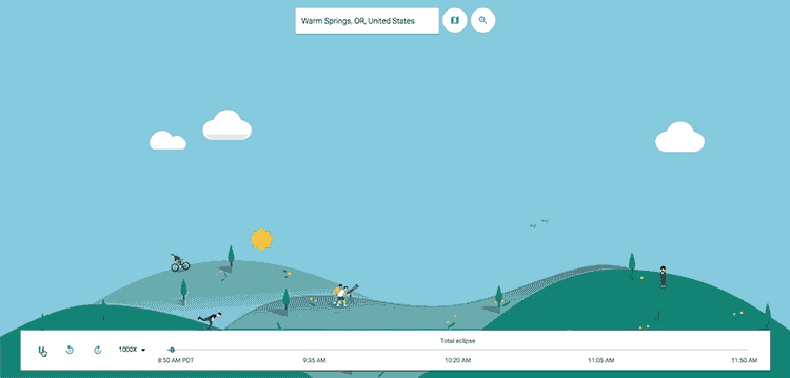Click the person standing on right hill

663,277
